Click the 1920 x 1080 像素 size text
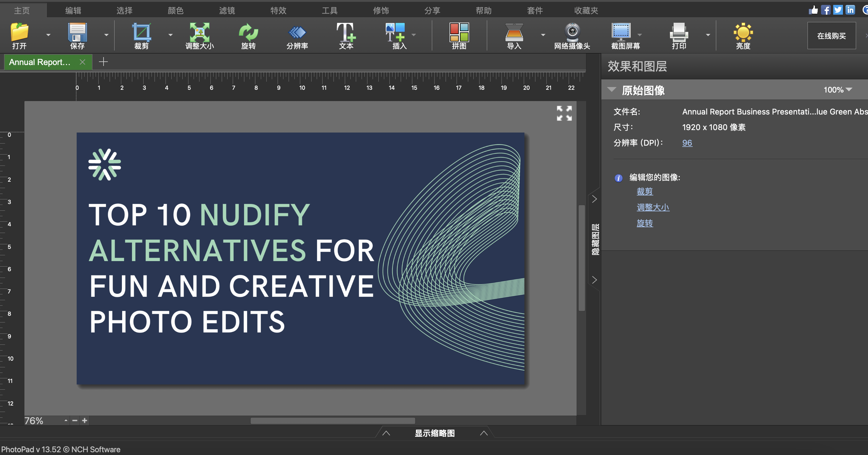Image resolution: width=868 pixels, height=455 pixels. click(x=714, y=127)
